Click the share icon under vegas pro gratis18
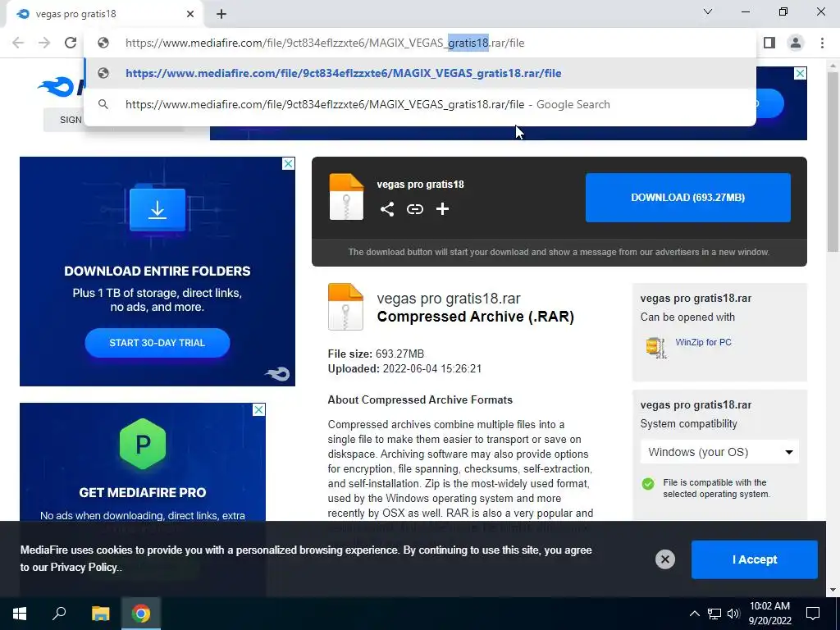 [x=387, y=209]
